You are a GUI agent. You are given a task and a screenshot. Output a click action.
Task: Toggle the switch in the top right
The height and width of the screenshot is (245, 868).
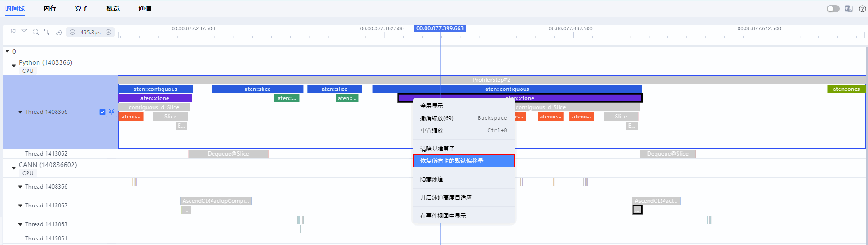(833, 9)
